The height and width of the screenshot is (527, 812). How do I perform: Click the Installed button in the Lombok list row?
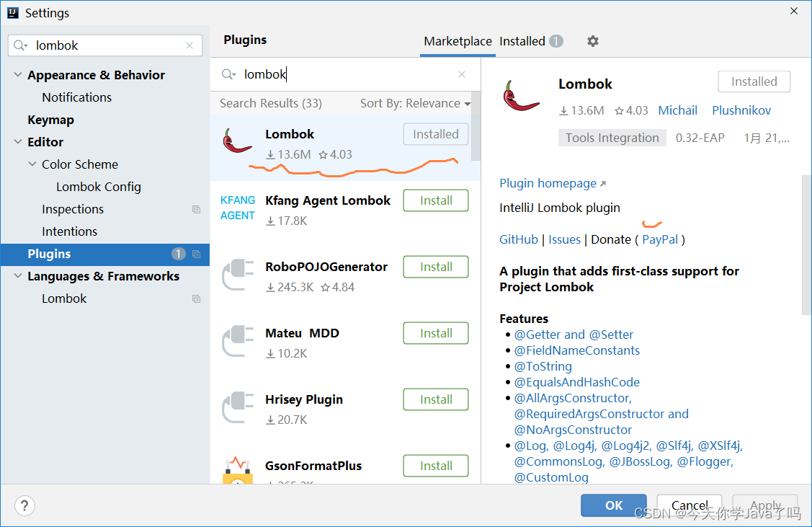click(436, 134)
